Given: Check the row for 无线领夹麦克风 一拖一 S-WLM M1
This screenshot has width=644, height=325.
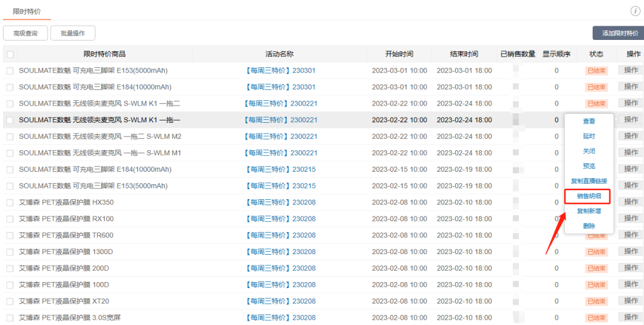Looking at the screenshot, I should pyautogui.click(x=10, y=153).
